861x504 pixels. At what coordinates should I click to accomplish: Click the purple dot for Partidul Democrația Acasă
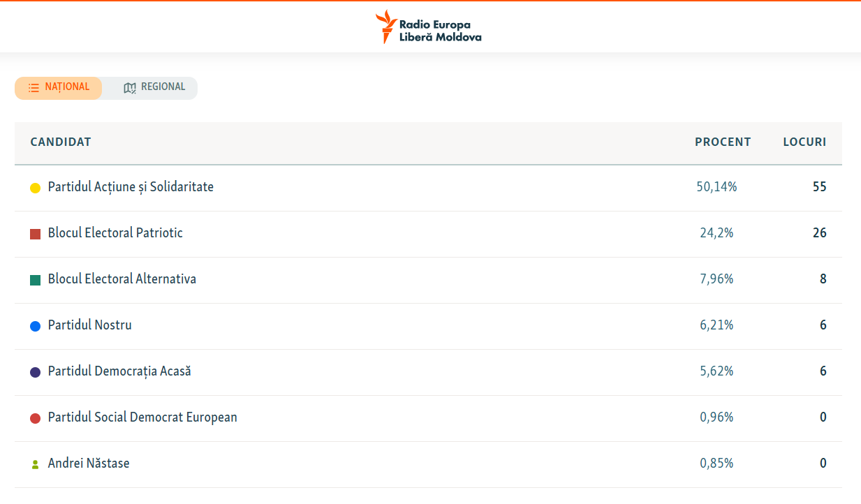[x=35, y=372]
